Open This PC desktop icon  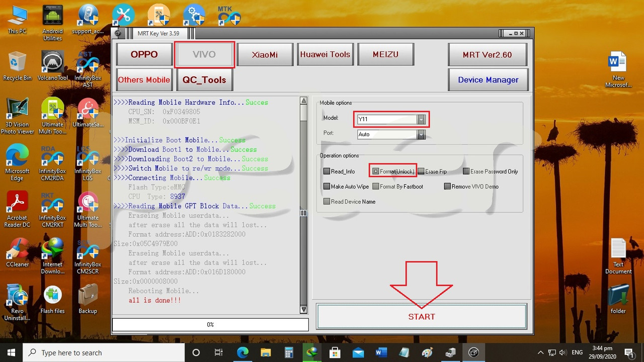pos(17,20)
